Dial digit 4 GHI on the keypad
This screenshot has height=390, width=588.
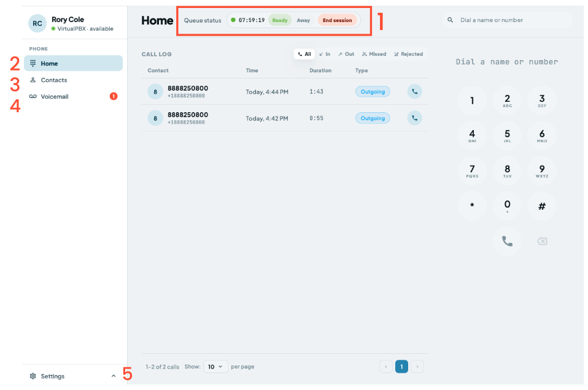(x=472, y=136)
